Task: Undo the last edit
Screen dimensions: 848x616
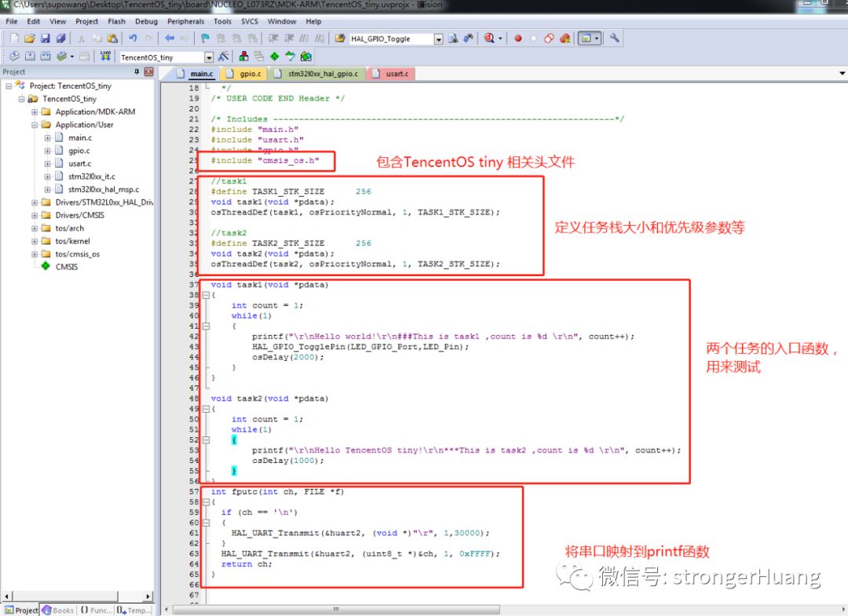Action: (133, 38)
